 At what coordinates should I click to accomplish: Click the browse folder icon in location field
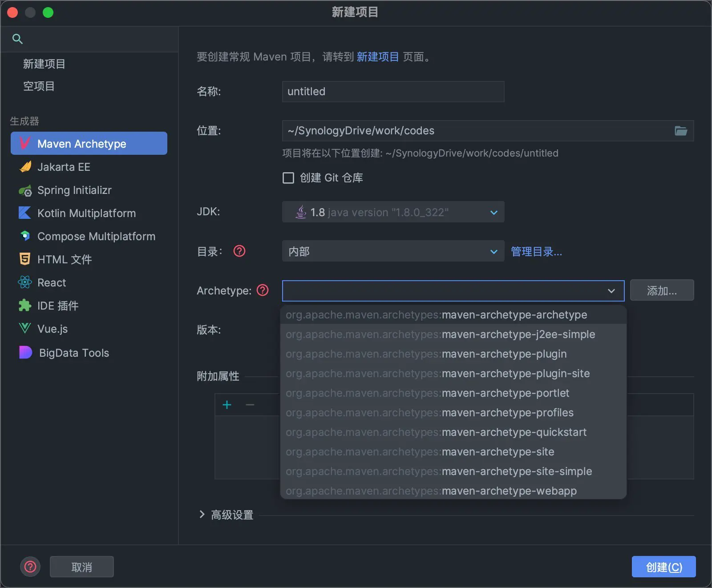[680, 131]
